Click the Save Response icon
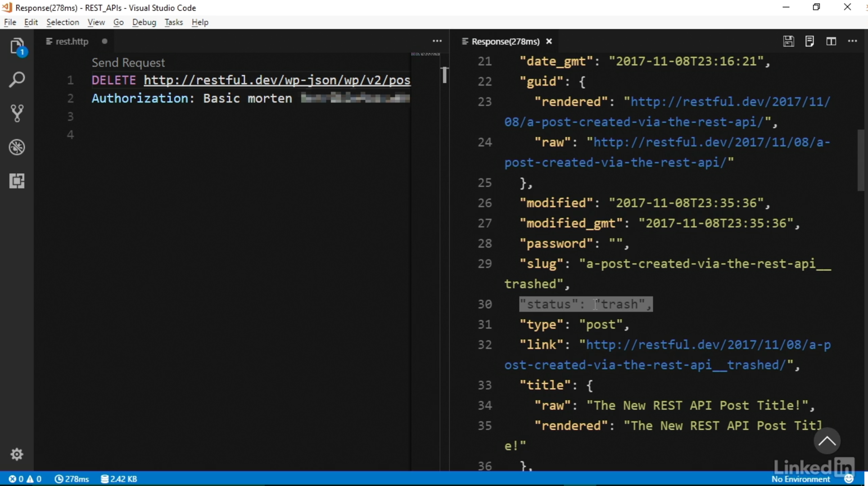Screen dimensions: 868x486 point(788,41)
